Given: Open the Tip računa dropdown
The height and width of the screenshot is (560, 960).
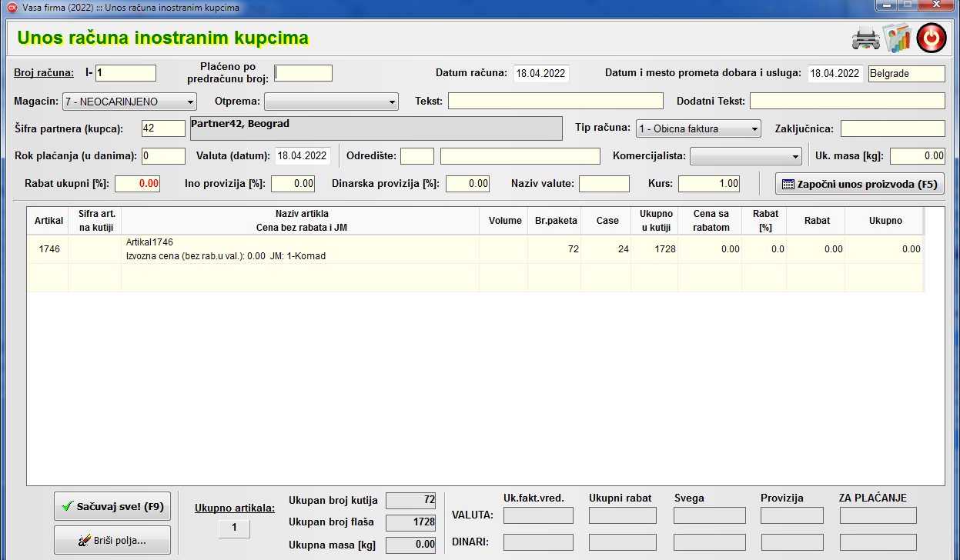Looking at the screenshot, I should coord(698,128).
